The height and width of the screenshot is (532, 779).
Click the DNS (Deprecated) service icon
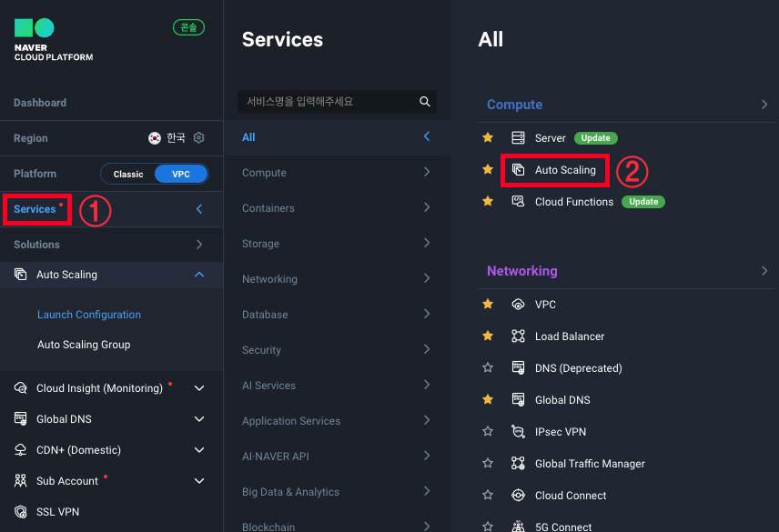518,367
